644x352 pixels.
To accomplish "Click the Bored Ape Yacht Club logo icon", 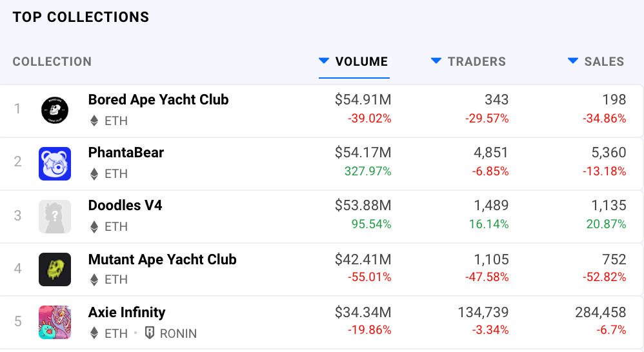I will pyautogui.click(x=55, y=110).
